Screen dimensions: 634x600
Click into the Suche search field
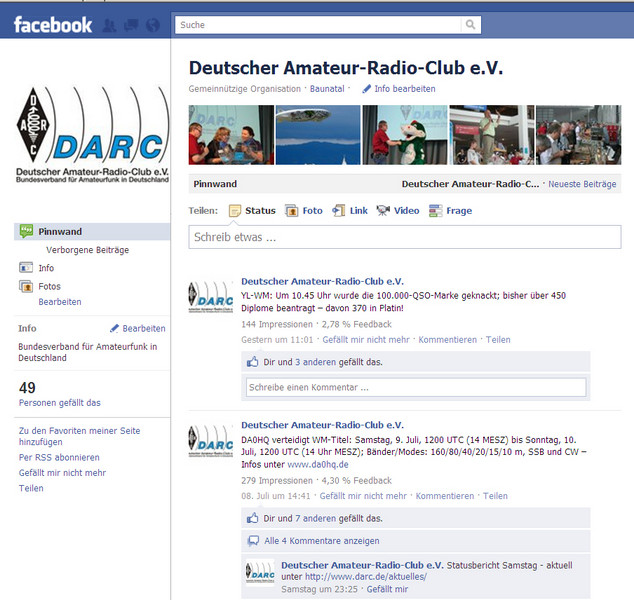pyautogui.click(x=318, y=25)
